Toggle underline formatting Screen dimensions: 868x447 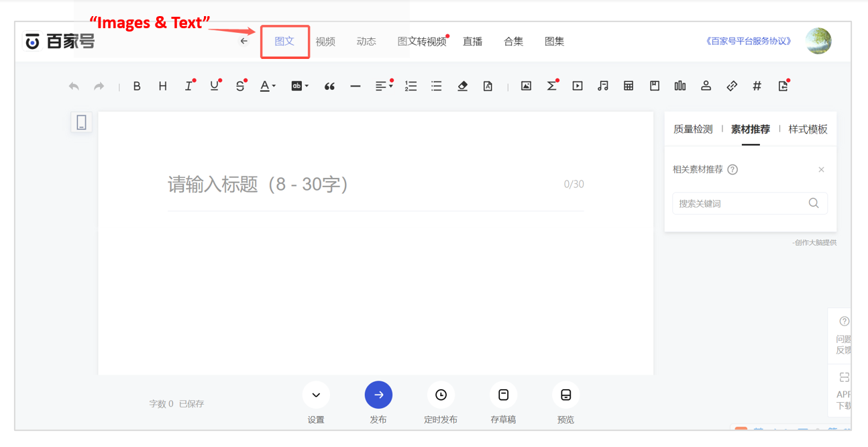pyautogui.click(x=214, y=86)
